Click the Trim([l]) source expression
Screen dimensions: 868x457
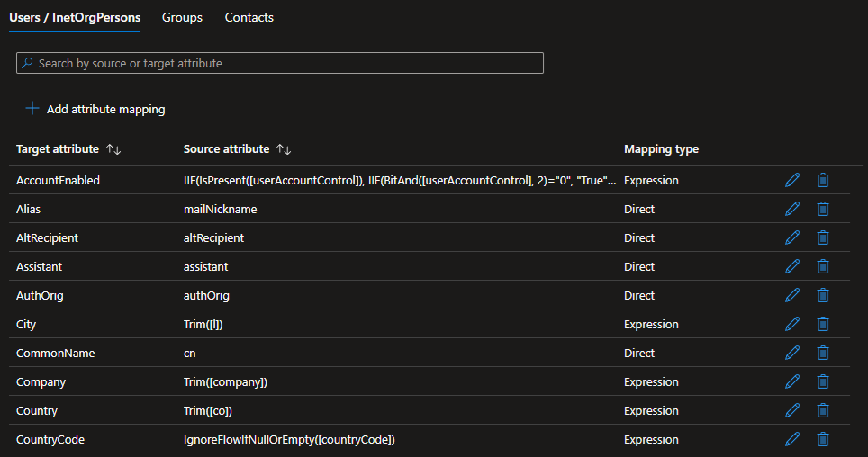click(x=203, y=324)
